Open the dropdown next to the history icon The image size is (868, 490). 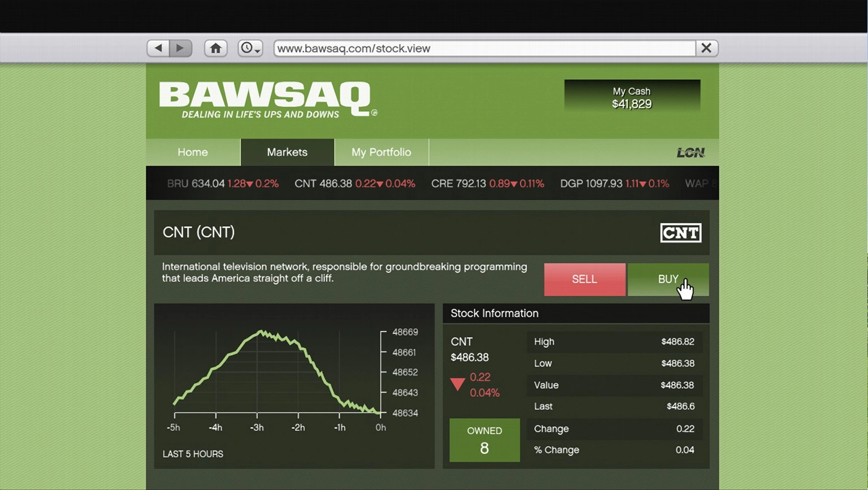258,51
